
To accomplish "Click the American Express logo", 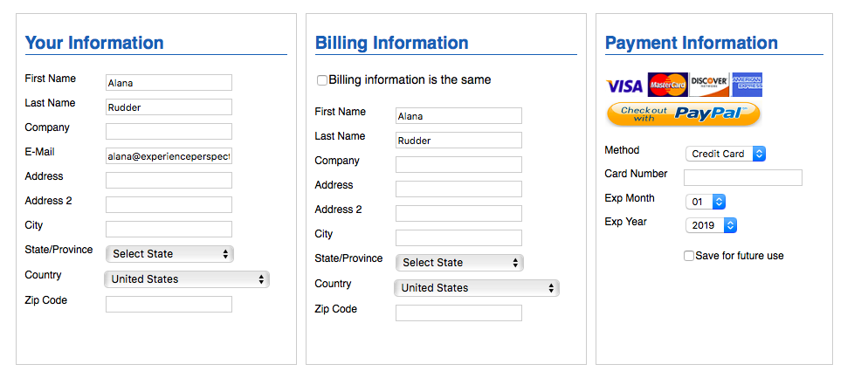I will point(747,85).
